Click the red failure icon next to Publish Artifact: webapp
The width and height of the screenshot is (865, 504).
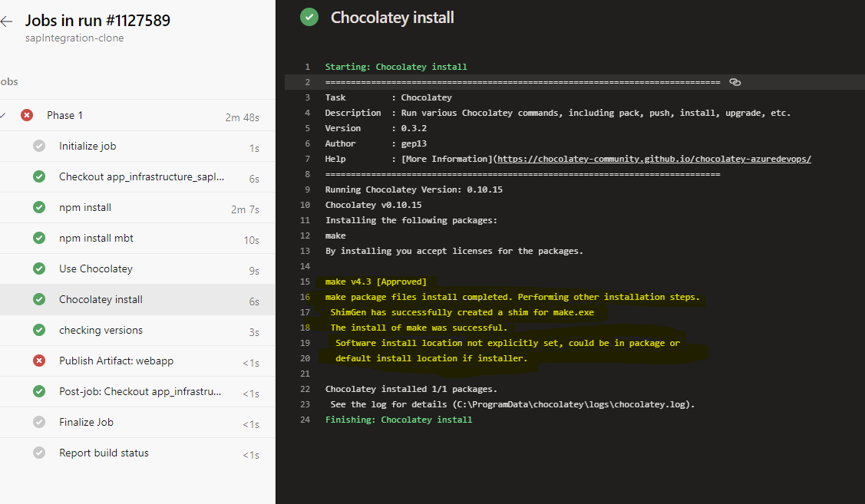[39, 361]
